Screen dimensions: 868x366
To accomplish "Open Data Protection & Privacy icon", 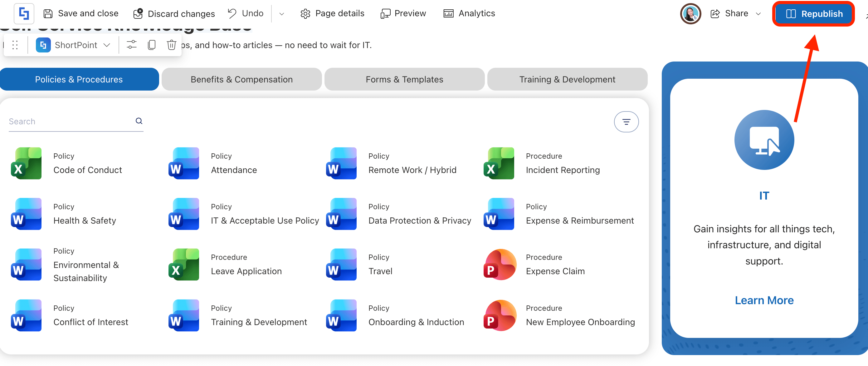I will click(342, 214).
